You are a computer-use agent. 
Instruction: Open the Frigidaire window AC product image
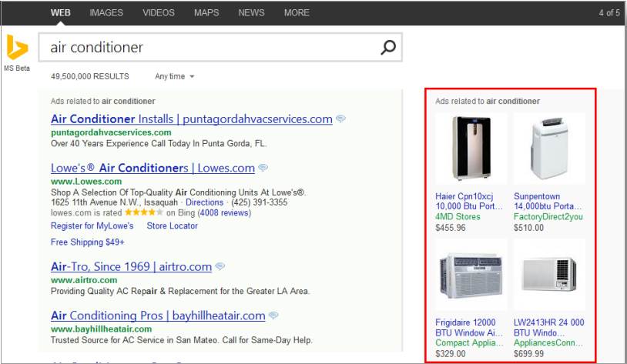click(x=471, y=274)
